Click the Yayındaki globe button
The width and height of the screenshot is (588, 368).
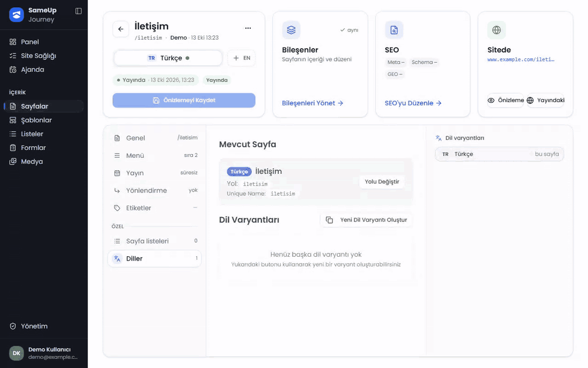(x=546, y=101)
